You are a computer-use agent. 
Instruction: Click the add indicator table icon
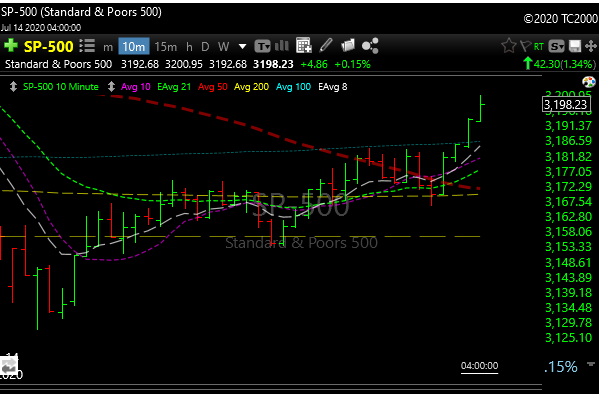point(304,45)
